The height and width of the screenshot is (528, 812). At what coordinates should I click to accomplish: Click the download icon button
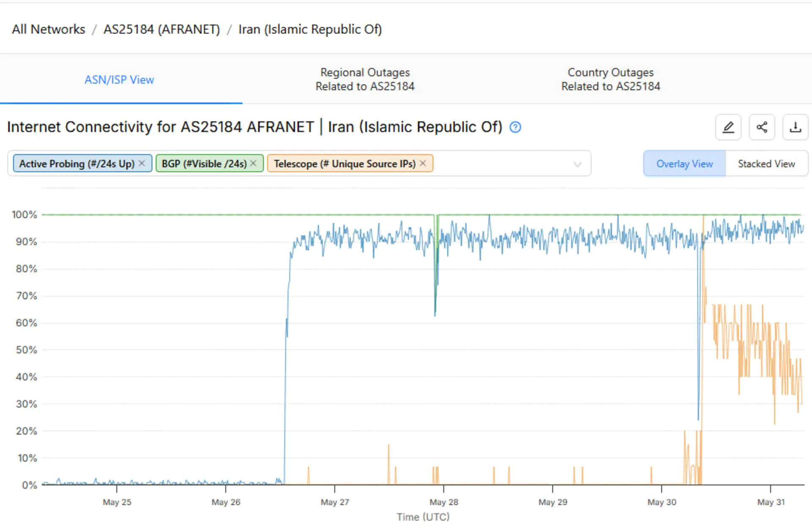796,127
